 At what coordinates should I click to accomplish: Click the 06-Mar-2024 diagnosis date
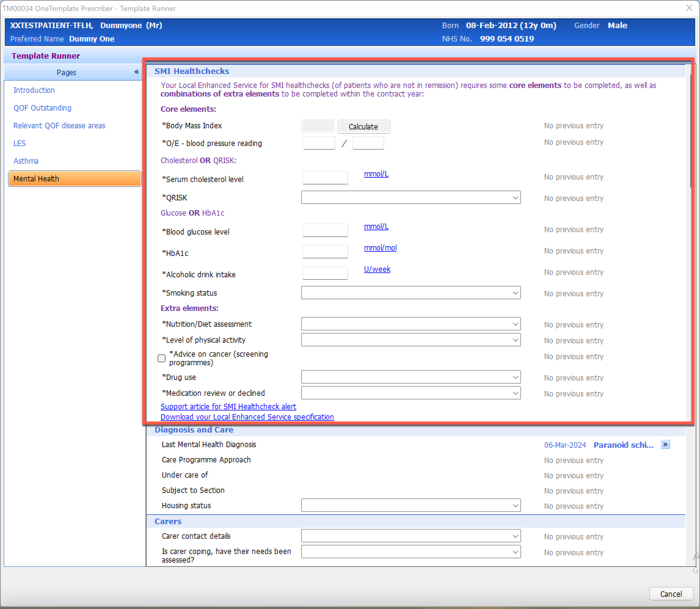[565, 445]
